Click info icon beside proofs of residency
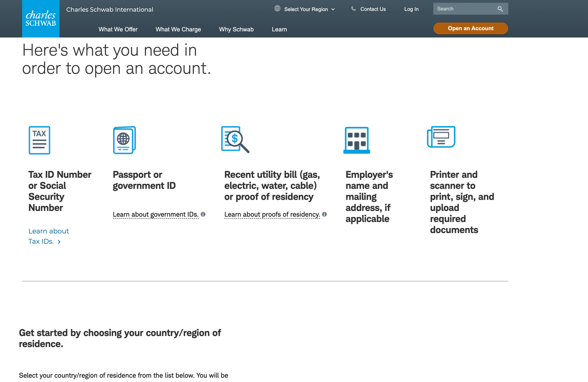 coord(325,214)
